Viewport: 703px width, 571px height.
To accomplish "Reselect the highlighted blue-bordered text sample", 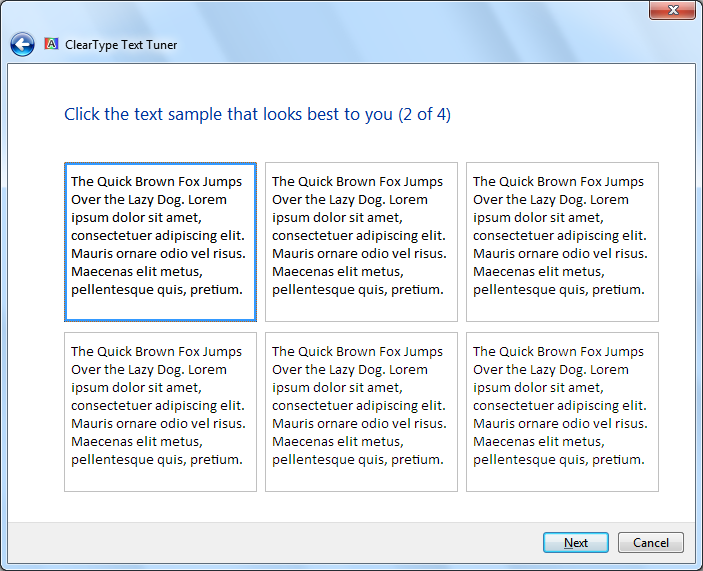I will click(160, 242).
